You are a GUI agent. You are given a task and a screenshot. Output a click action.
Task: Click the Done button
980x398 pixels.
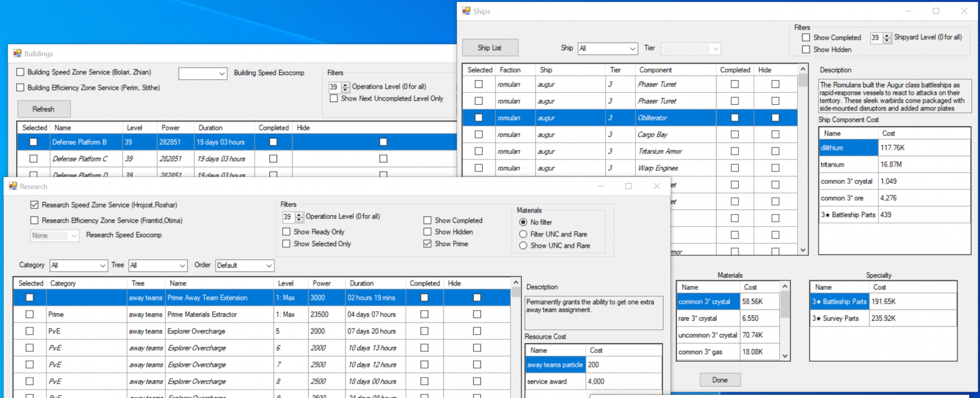click(720, 380)
